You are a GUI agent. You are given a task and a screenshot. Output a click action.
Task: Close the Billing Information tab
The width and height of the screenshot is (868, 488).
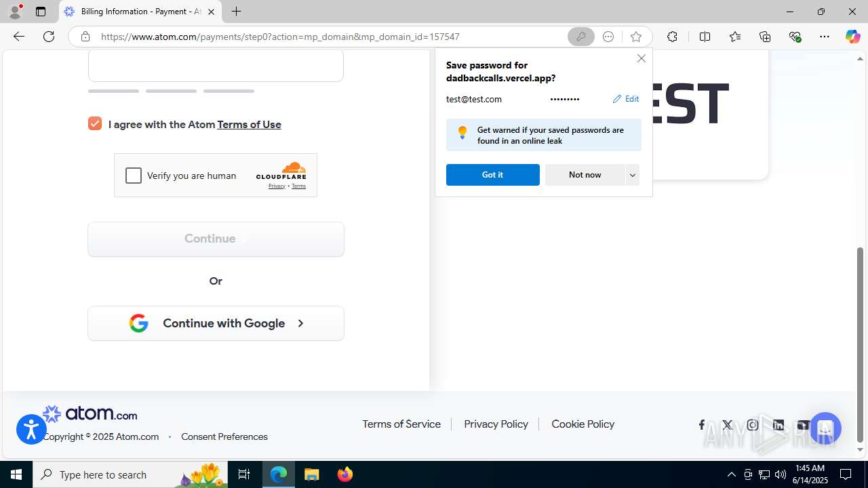coord(211,12)
